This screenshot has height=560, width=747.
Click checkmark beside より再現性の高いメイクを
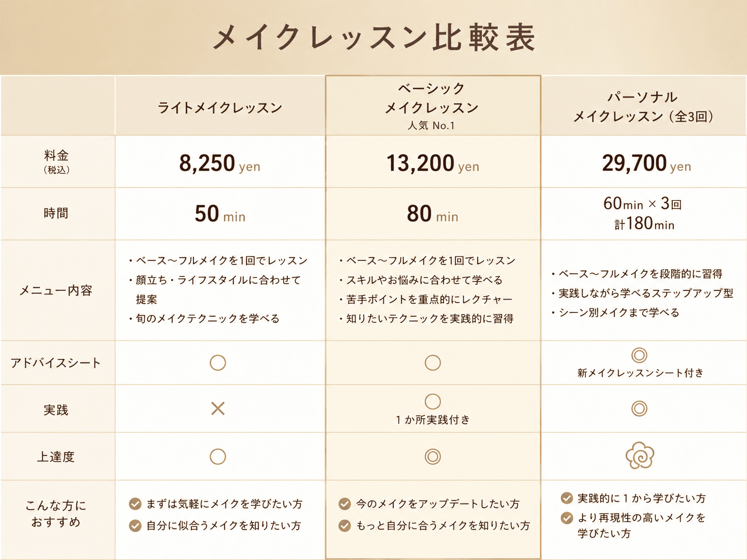(566, 518)
